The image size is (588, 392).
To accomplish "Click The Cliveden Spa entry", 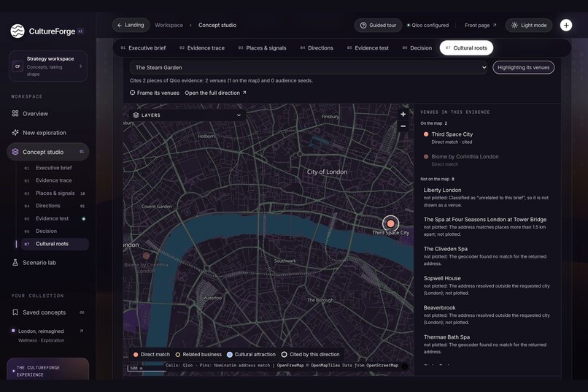I will click(x=487, y=255).
